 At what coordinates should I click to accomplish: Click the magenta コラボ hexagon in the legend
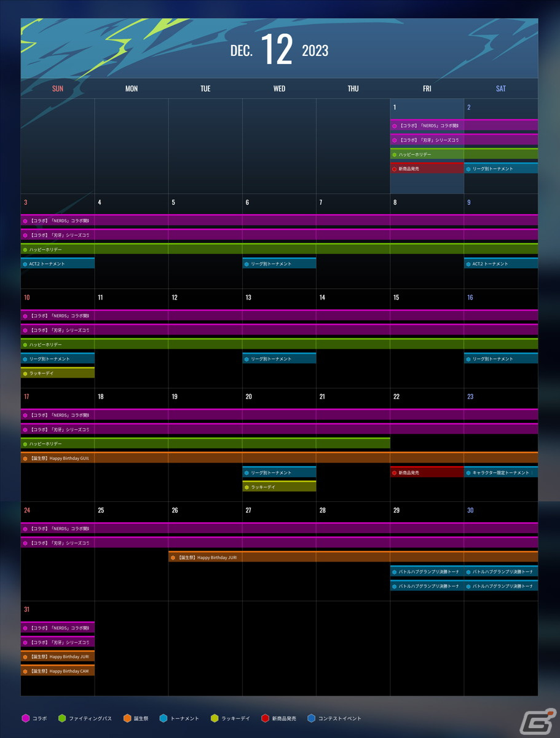25,718
